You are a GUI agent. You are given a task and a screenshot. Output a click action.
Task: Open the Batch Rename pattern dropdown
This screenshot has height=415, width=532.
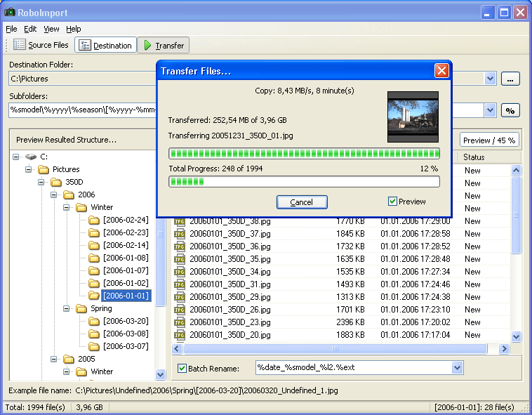(x=458, y=368)
